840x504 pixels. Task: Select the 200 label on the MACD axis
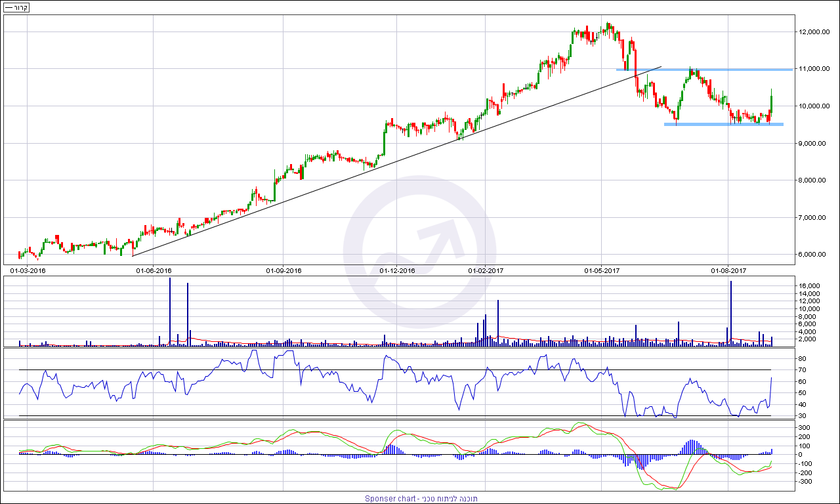point(805,436)
